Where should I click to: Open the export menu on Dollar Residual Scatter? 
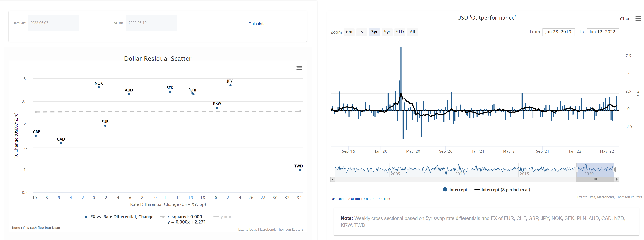pos(299,68)
